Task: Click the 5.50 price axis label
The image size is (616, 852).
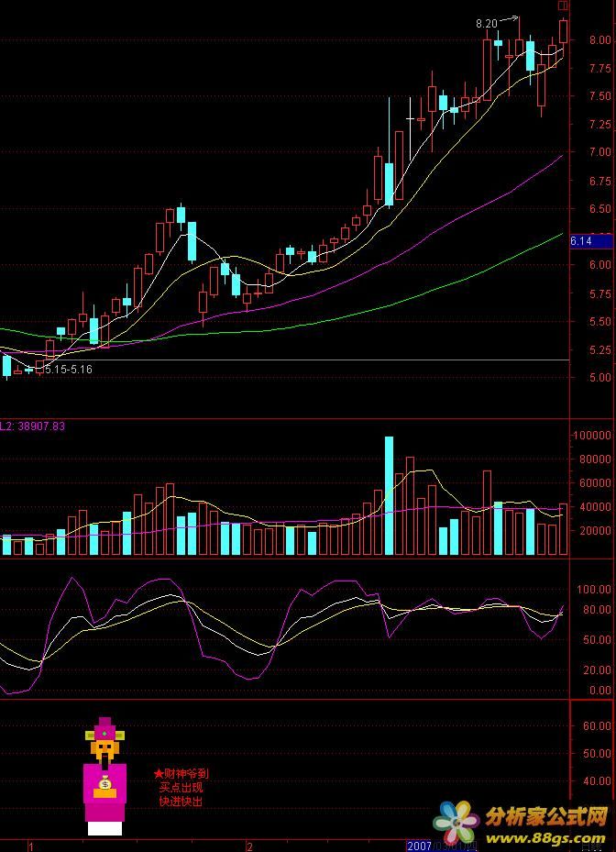Action: 599,322
